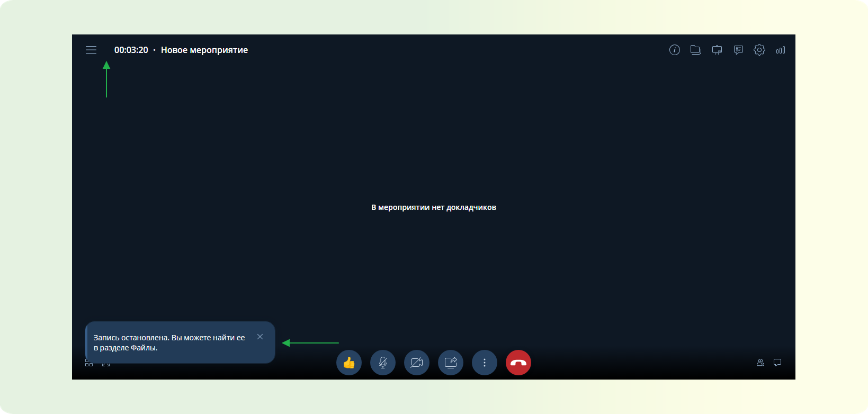
Task: Start screen sharing
Action: click(451, 363)
